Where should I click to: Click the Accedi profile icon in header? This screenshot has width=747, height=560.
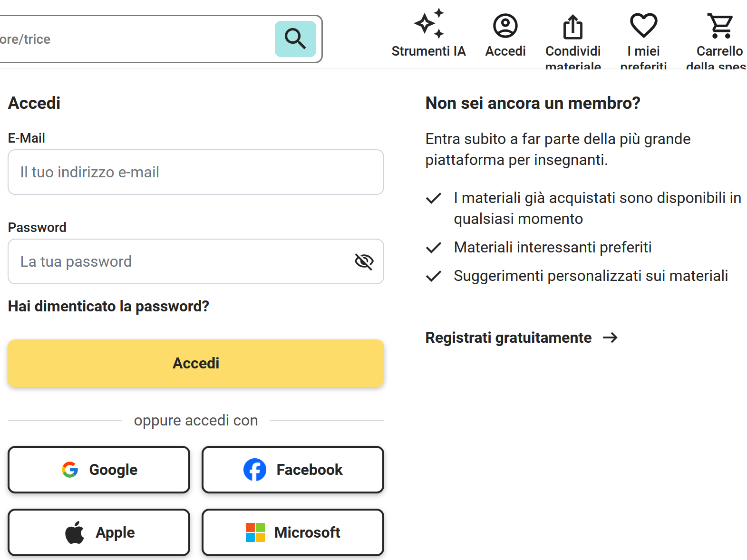click(x=505, y=26)
